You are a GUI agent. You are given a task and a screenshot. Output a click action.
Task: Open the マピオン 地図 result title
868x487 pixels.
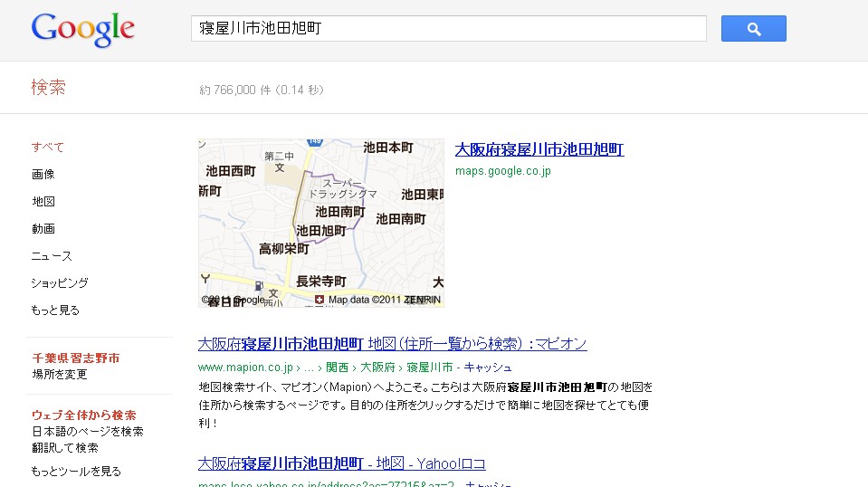392,344
